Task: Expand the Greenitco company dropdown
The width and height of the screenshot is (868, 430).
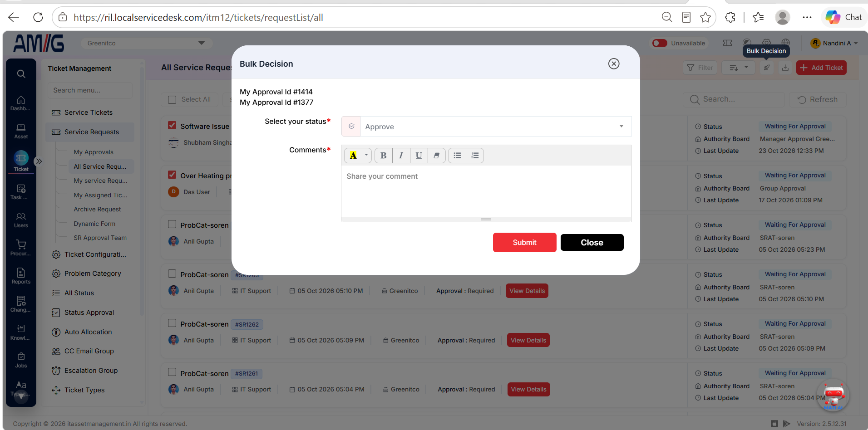Action: [x=147, y=43]
